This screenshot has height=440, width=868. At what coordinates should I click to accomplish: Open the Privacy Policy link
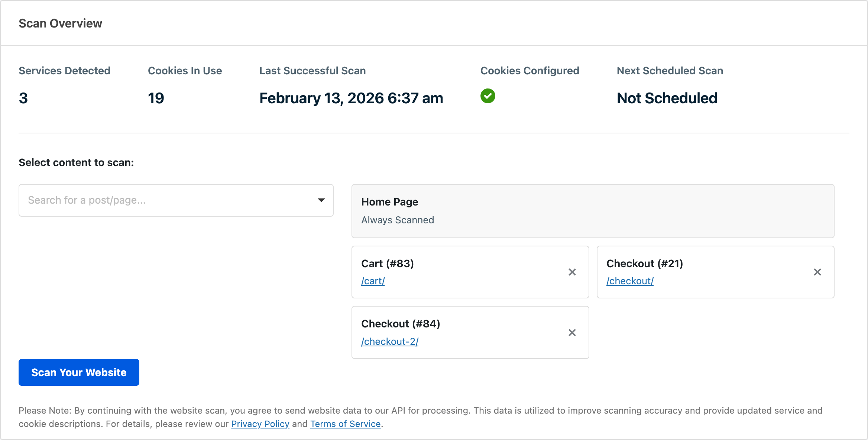[260, 424]
